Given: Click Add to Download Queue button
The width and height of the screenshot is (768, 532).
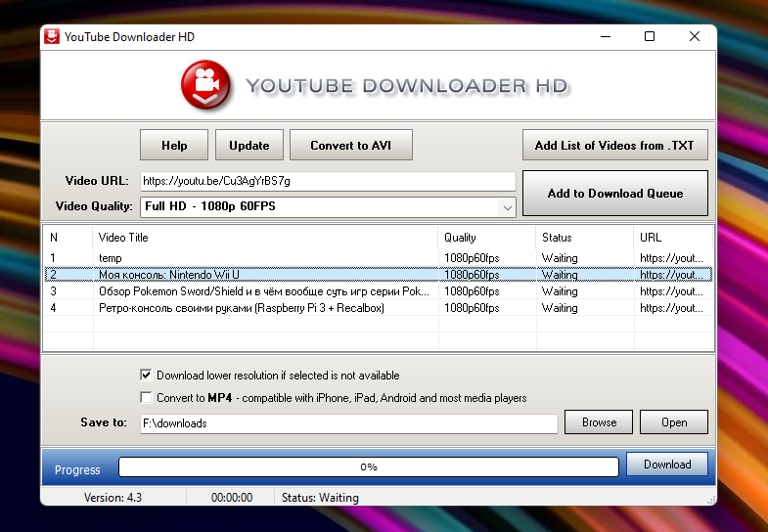Looking at the screenshot, I should 614,194.
